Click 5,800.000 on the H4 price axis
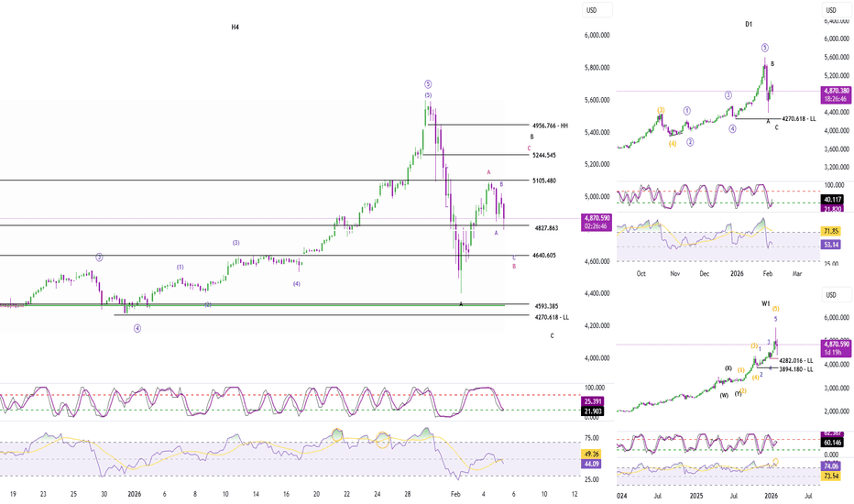This screenshot has height=504, width=854. coord(597,68)
